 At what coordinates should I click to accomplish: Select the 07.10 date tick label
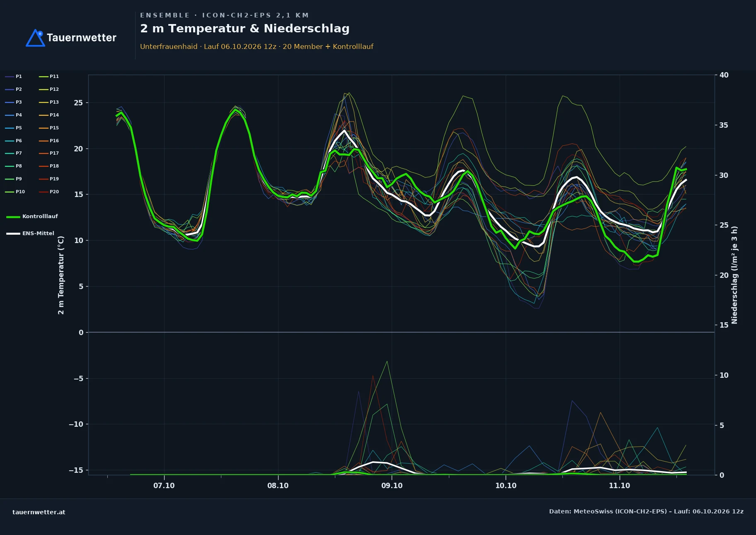(164, 486)
